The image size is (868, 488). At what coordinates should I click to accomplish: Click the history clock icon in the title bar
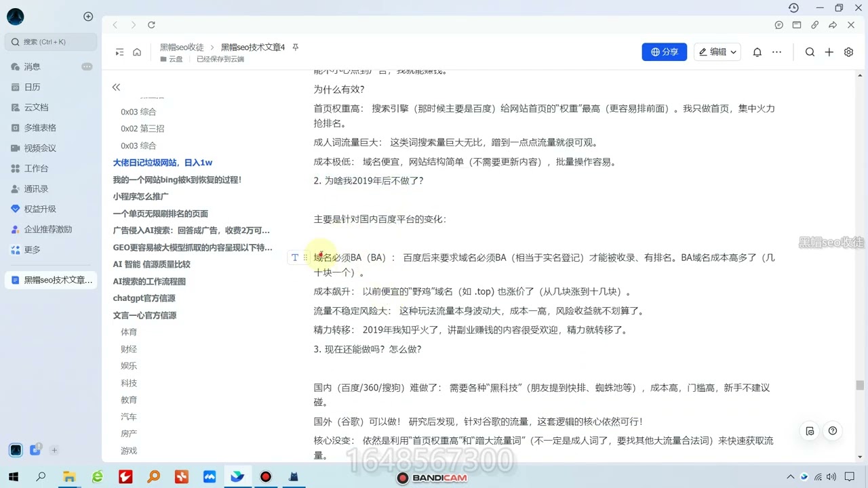click(793, 8)
